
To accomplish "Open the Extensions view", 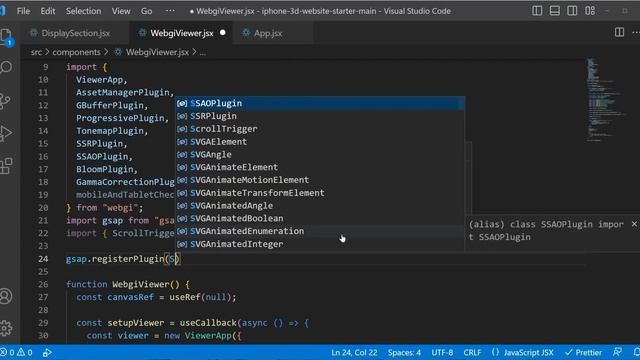I will [6, 166].
